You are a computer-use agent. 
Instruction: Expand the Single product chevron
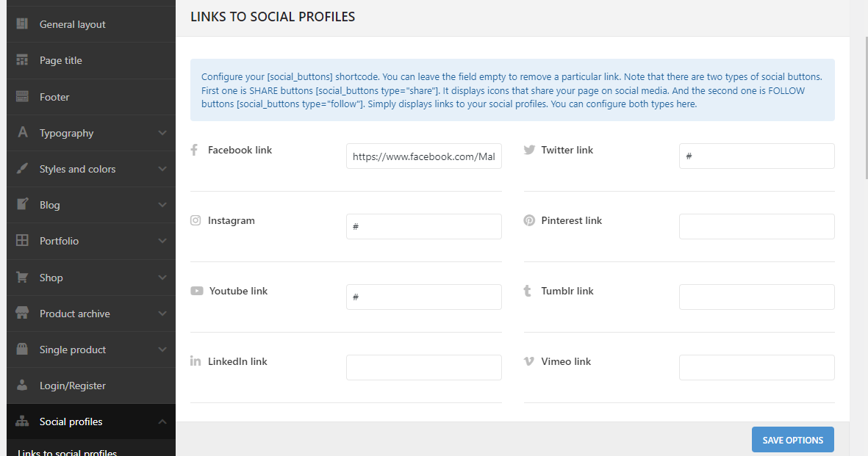point(162,350)
